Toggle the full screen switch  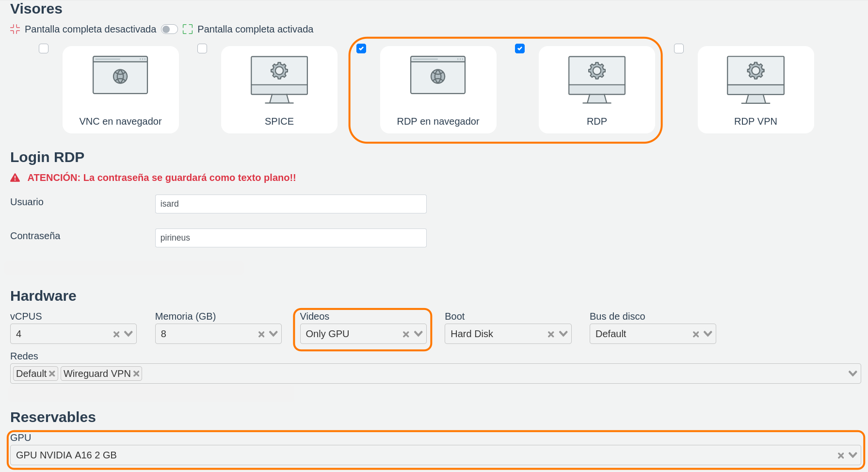(x=169, y=29)
